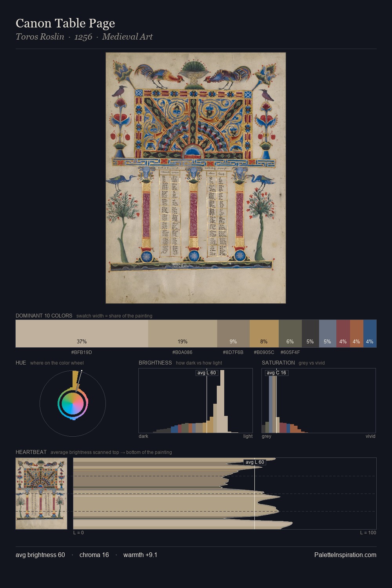
Task: Click the artist name 'Toros Roslin'
Action: 40,37
